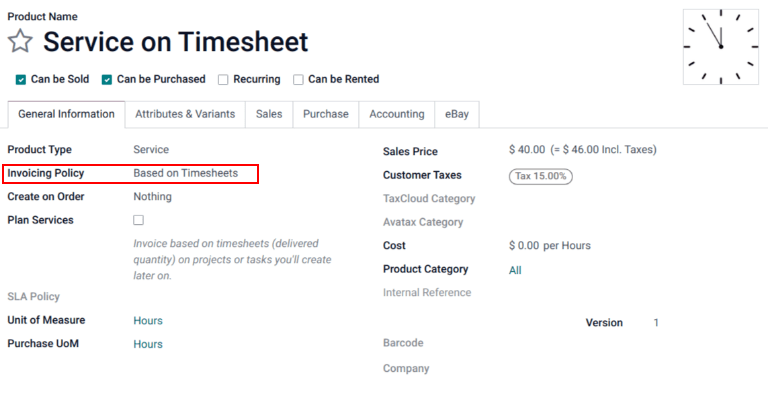Screen dimensions: 768x398
Task: Enable the Recurring checkbox
Action: coord(223,80)
